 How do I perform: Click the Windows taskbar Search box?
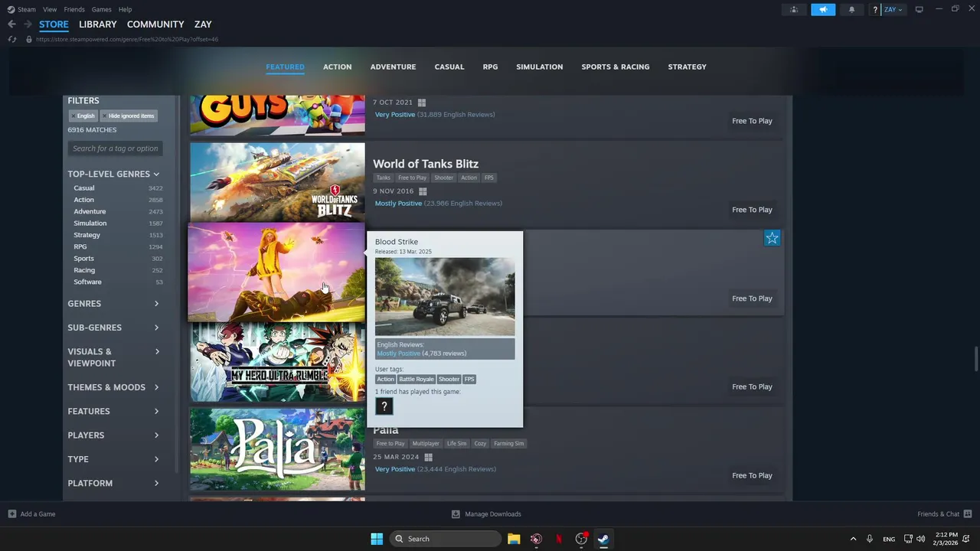(446, 539)
